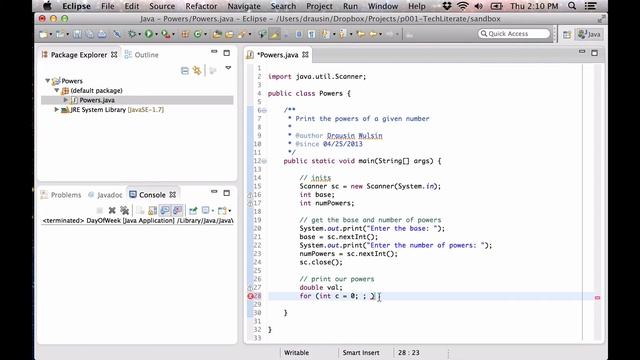Click the Writable status bar entry

(296, 353)
